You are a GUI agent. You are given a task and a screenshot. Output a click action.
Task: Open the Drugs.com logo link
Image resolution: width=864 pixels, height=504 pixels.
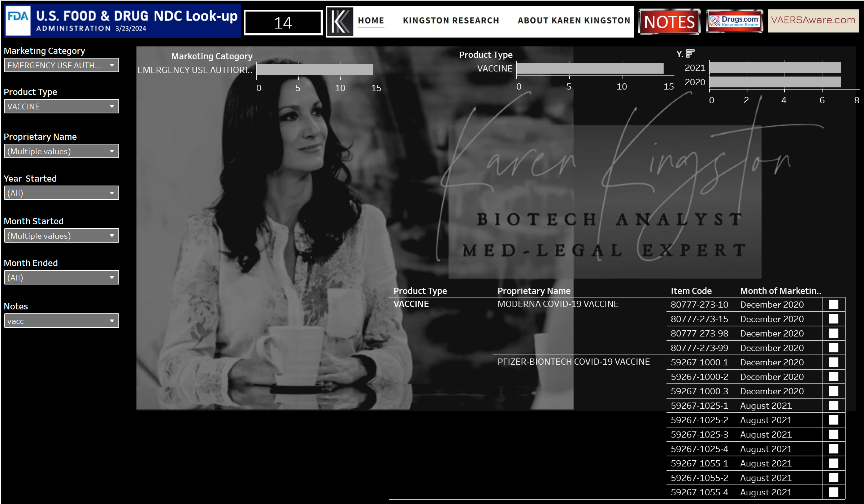pos(734,21)
